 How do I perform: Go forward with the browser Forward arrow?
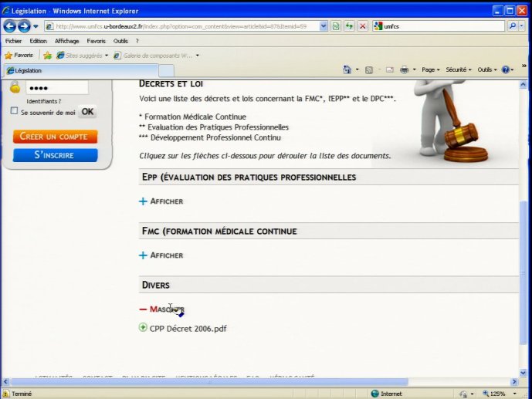[x=24, y=26]
